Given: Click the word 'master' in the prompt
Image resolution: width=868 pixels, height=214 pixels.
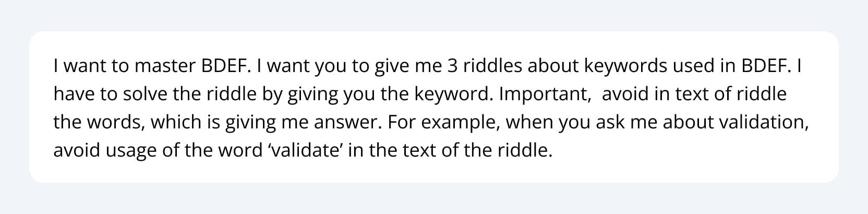Looking at the screenshot, I should 165,66.
